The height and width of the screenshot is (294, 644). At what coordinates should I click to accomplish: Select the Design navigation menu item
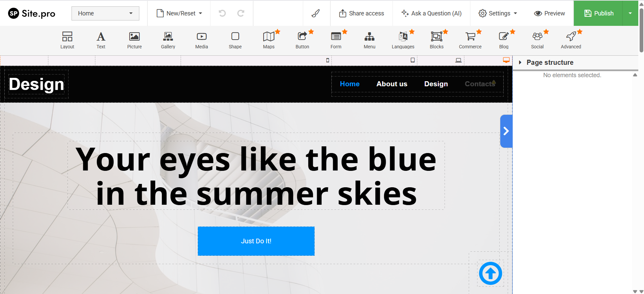pos(436,84)
